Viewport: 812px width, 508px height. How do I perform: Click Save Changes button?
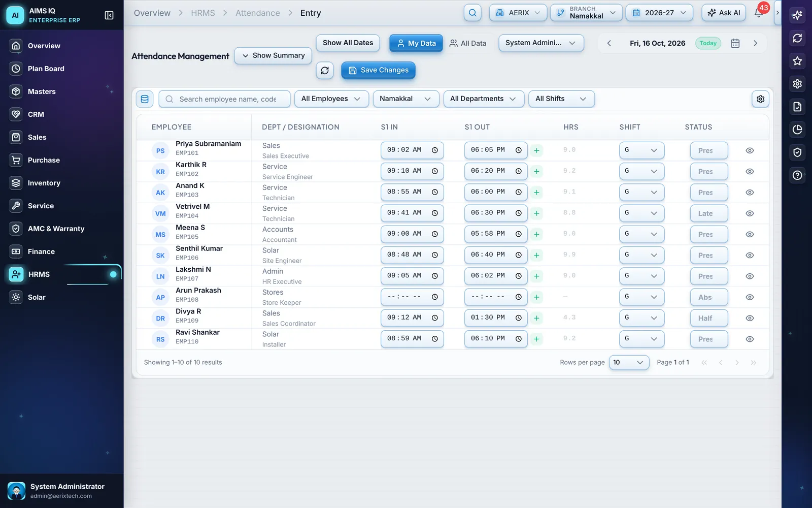[378, 70]
